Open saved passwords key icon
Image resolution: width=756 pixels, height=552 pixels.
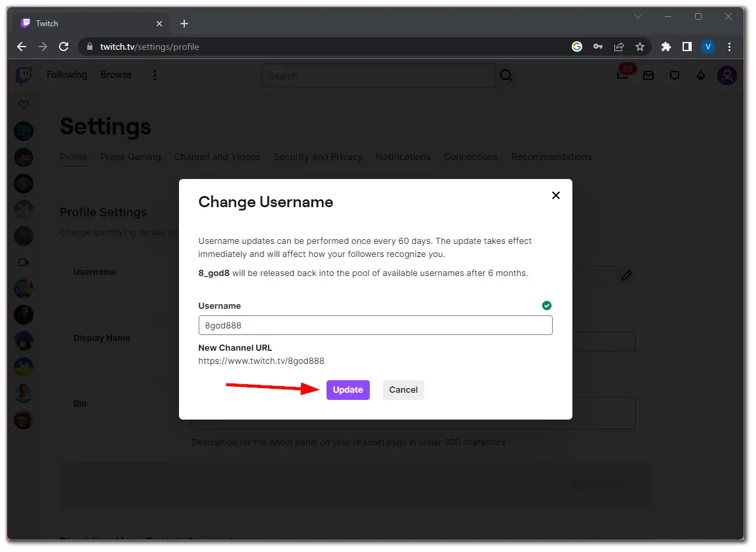pyautogui.click(x=598, y=47)
